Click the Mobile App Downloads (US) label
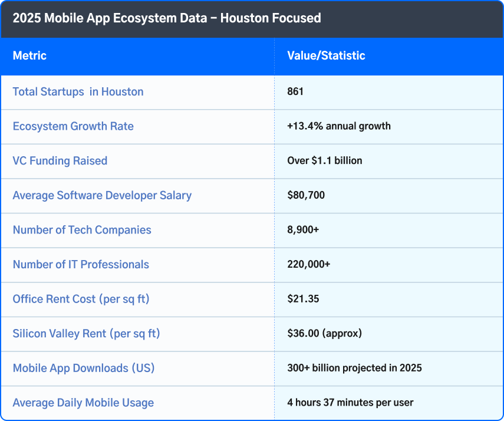Viewport: 504px width, 421px height. (83, 368)
